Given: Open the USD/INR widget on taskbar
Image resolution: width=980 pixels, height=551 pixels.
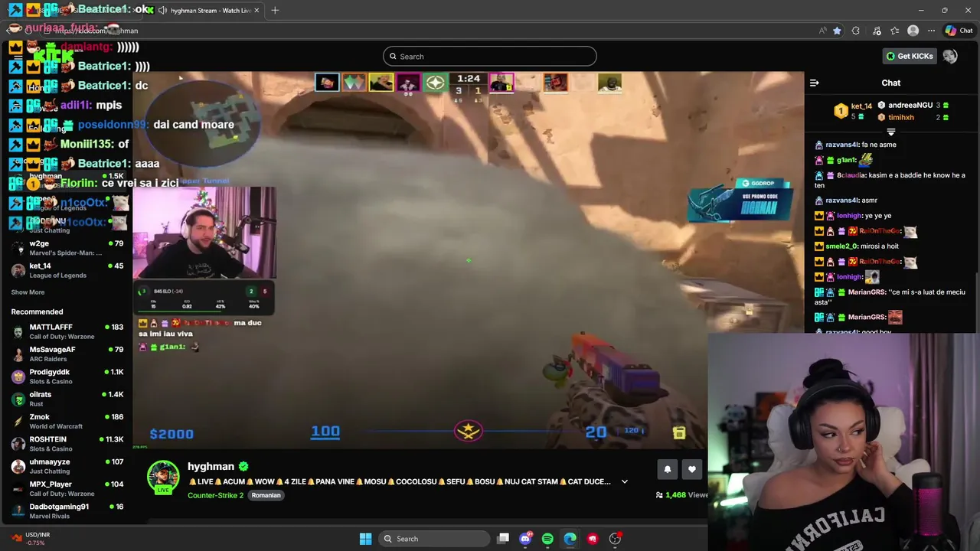Looking at the screenshot, I should (x=31, y=539).
